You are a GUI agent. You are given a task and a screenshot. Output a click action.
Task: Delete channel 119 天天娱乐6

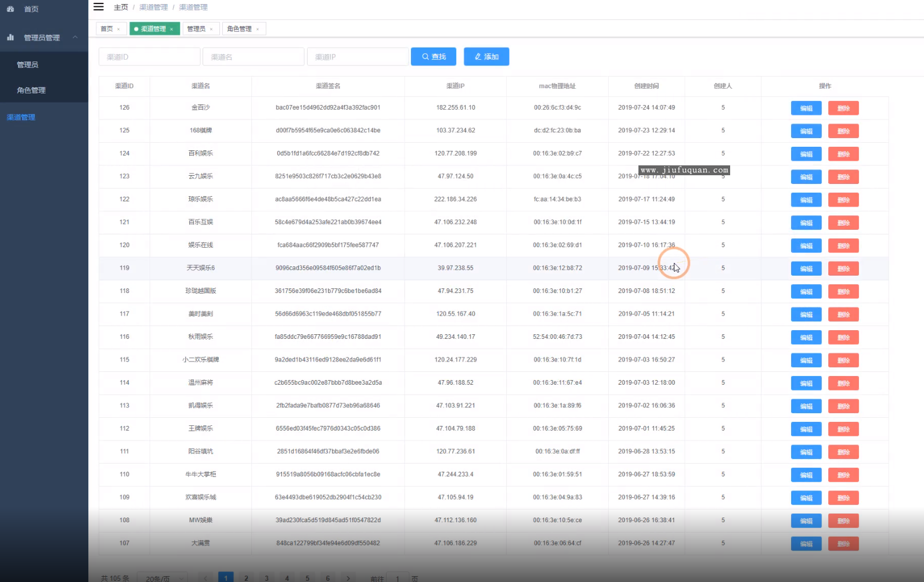tap(843, 269)
